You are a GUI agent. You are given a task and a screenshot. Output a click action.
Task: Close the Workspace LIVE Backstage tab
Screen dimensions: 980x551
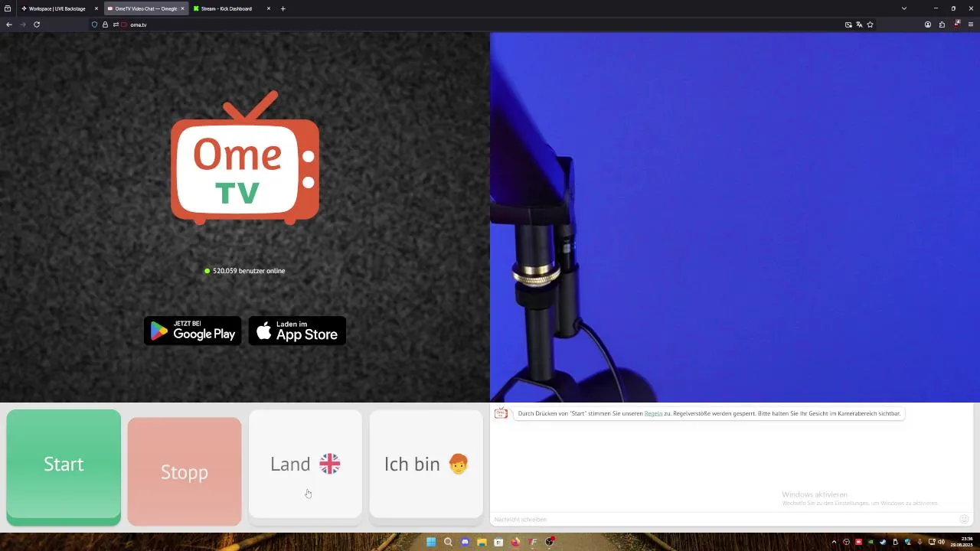(x=96, y=8)
